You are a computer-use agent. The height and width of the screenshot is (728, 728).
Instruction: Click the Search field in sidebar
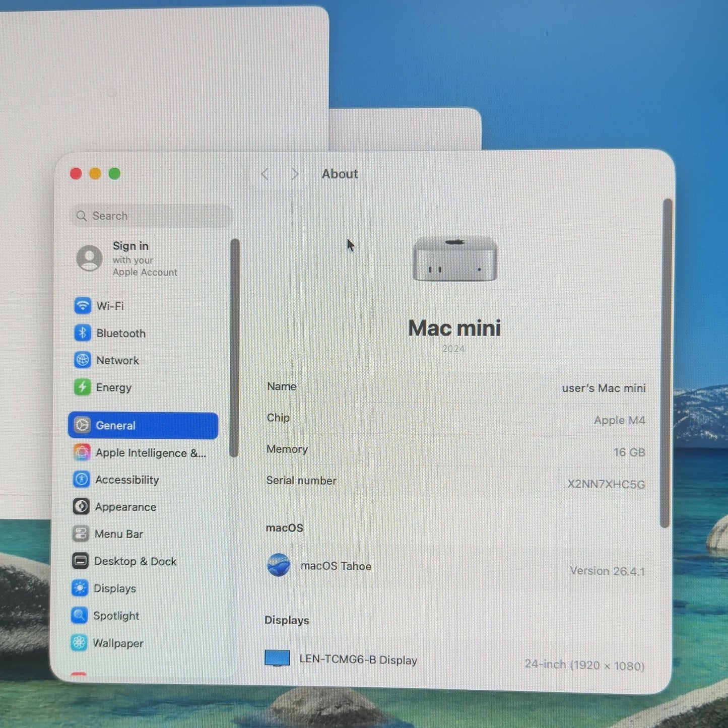[151, 216]
